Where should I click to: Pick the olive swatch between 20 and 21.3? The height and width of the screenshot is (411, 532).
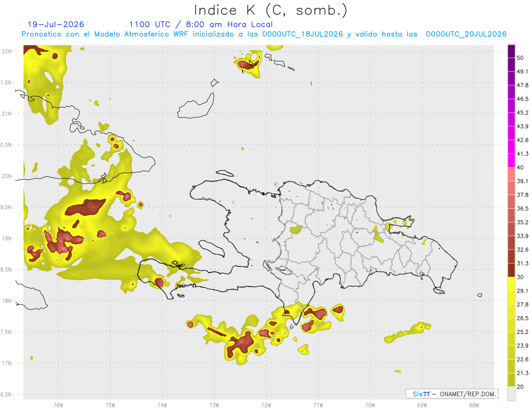click(511, 380)
